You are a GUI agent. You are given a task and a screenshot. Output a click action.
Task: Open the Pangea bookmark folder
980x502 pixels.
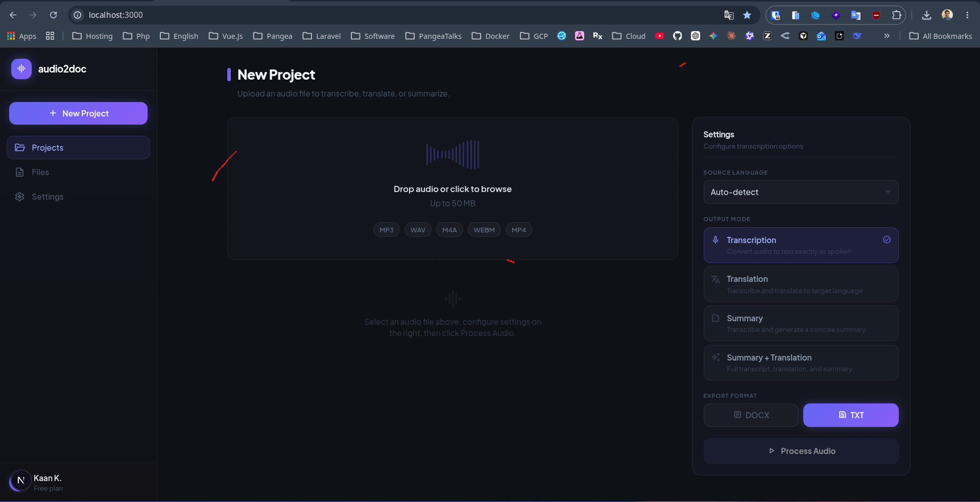(x=273, y=36)
